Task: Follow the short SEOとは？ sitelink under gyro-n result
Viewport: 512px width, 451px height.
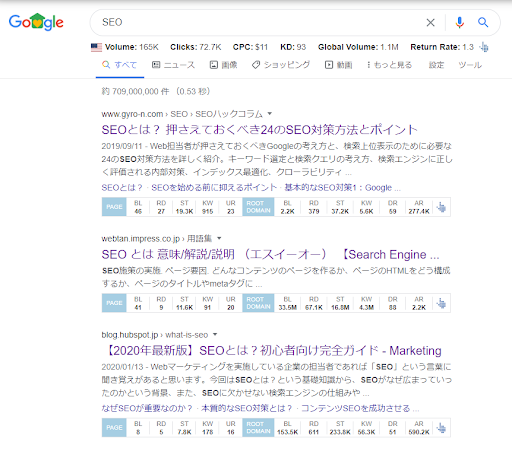Action: [122, 188]
